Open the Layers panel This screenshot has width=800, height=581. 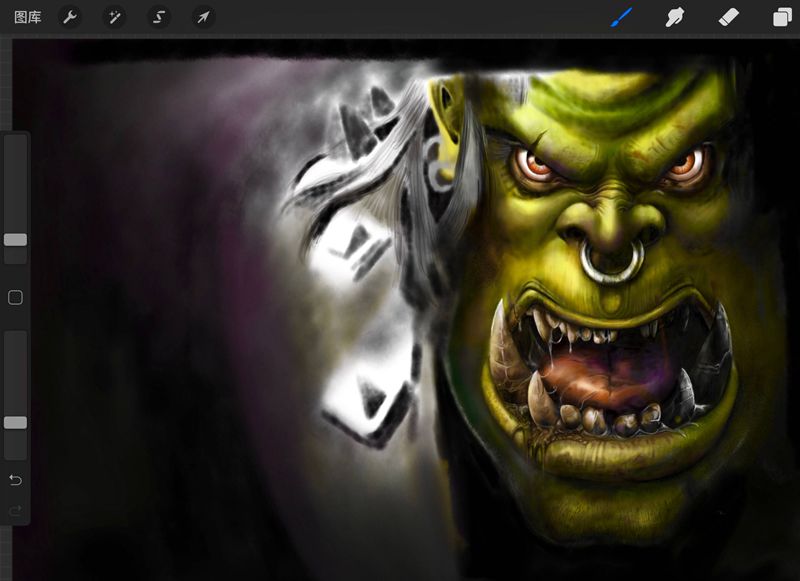[781, 17]
